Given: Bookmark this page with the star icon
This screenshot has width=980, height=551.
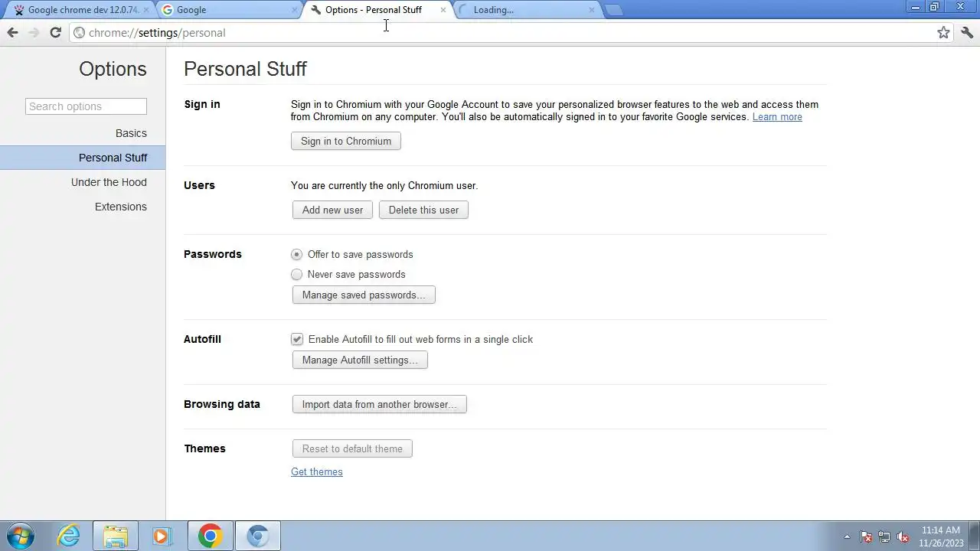Looking at the screenshot, I should tap(943, 32).
